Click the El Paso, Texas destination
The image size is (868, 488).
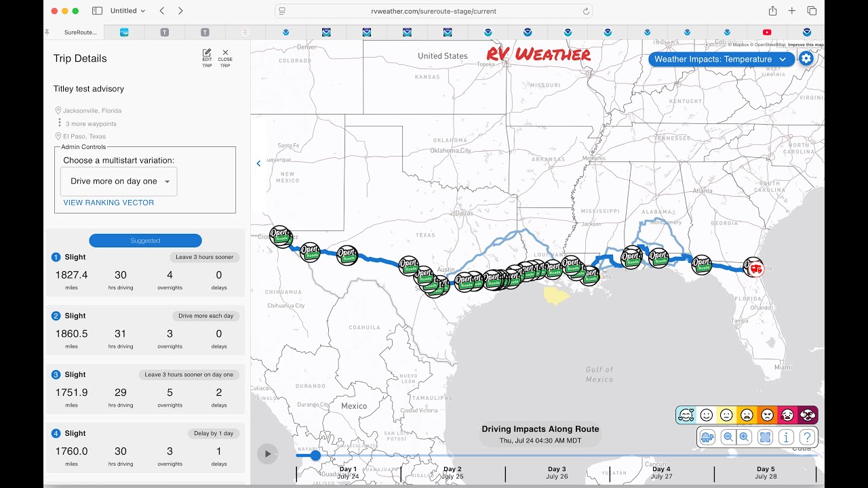click(x=85, y=136)
